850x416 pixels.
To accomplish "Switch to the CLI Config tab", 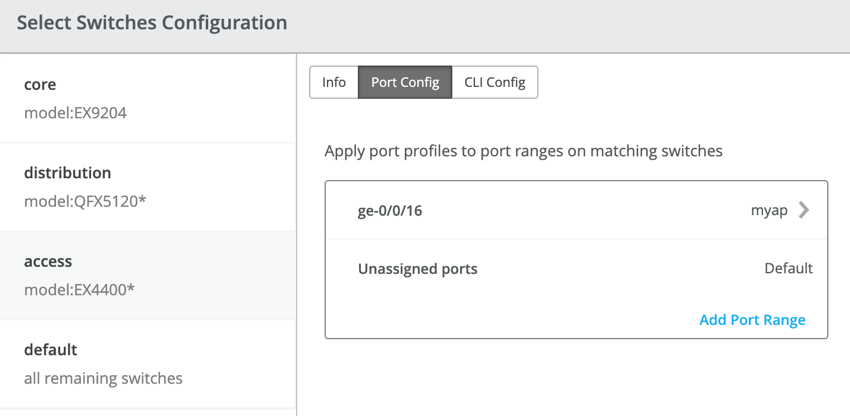I will tap(495, 82).
